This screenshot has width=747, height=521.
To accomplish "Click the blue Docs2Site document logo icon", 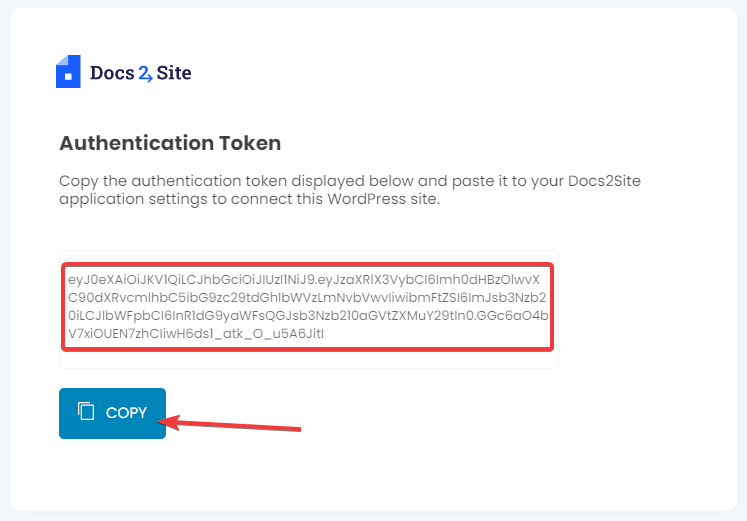I will click(68, 72).
